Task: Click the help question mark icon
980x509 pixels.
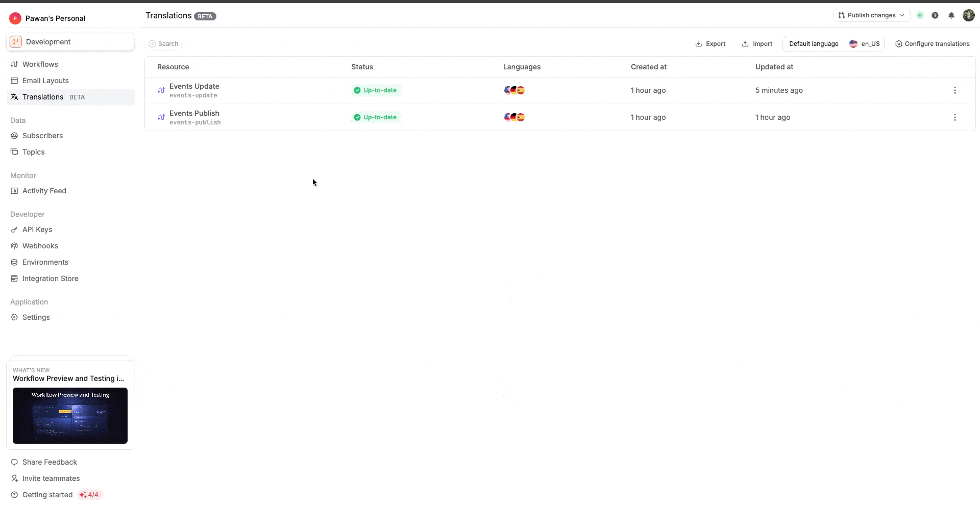Action: [935, 15]
